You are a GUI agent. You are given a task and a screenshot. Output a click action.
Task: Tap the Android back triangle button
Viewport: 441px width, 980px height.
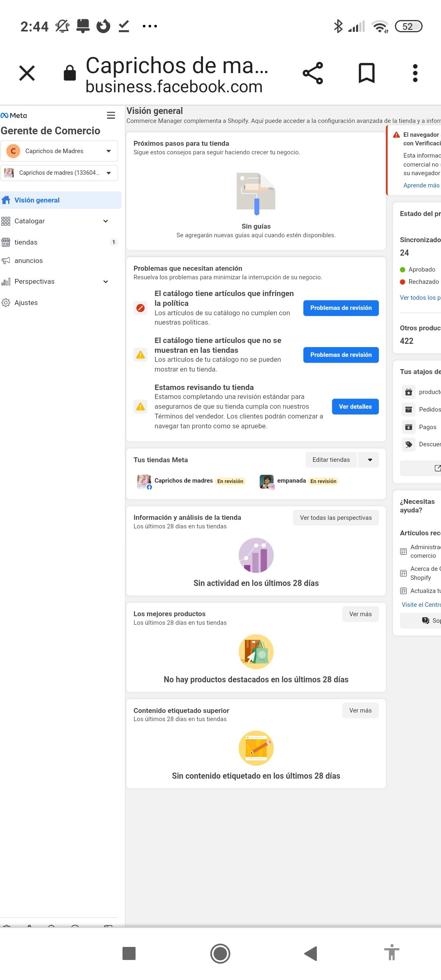(x=311, y=953)
